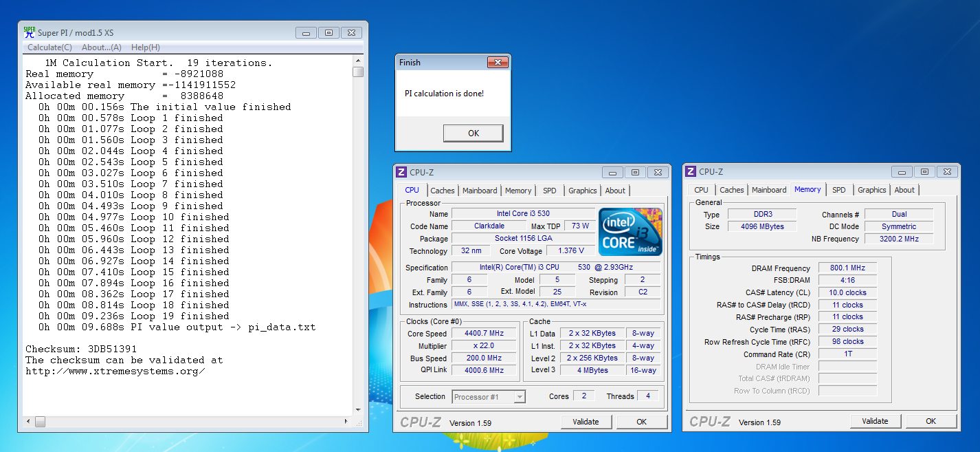This screenshot has height=452, width=980.
Task: Click the memory Size 4096 MBytes field
Action: pyautogui.click(x=761, y=227)
